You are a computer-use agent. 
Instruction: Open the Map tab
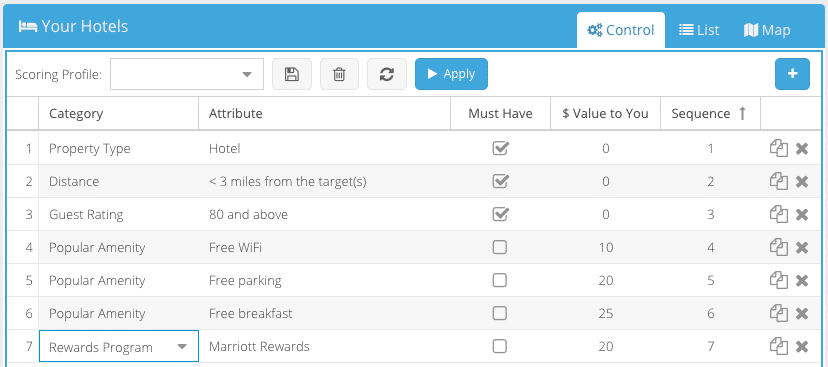click(x=767, y=30)
